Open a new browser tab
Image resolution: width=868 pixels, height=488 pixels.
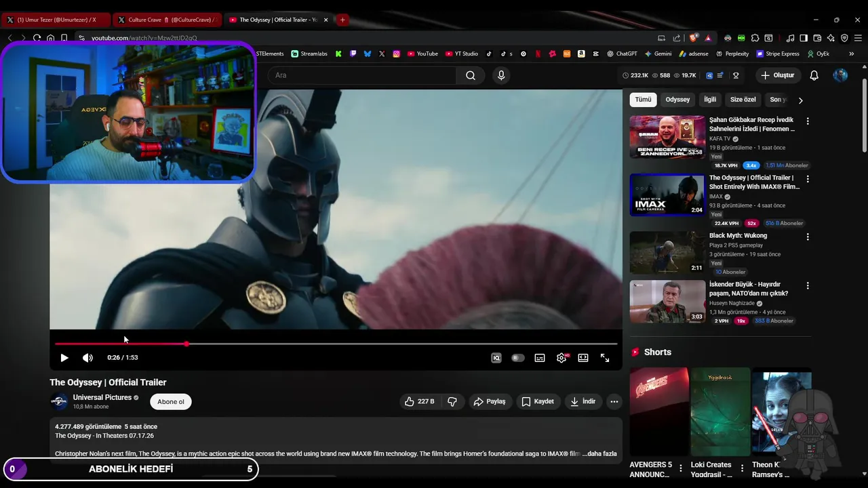tap(342, 20)
